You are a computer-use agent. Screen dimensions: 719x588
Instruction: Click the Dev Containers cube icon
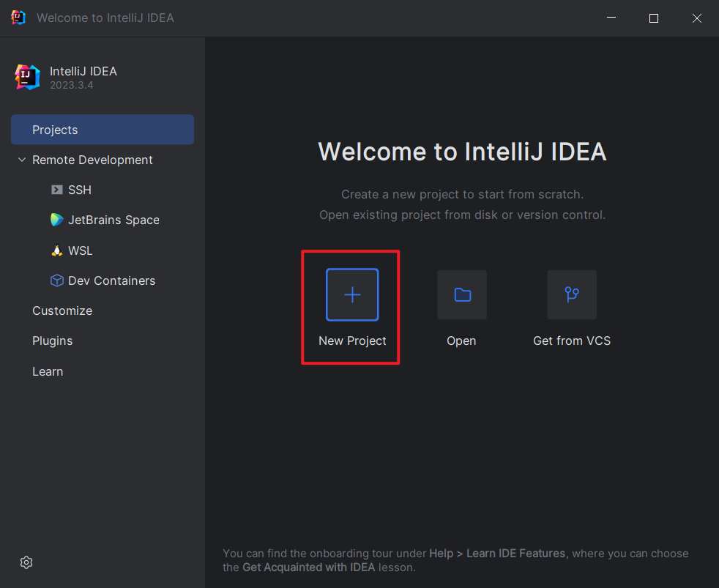[56, 280]
